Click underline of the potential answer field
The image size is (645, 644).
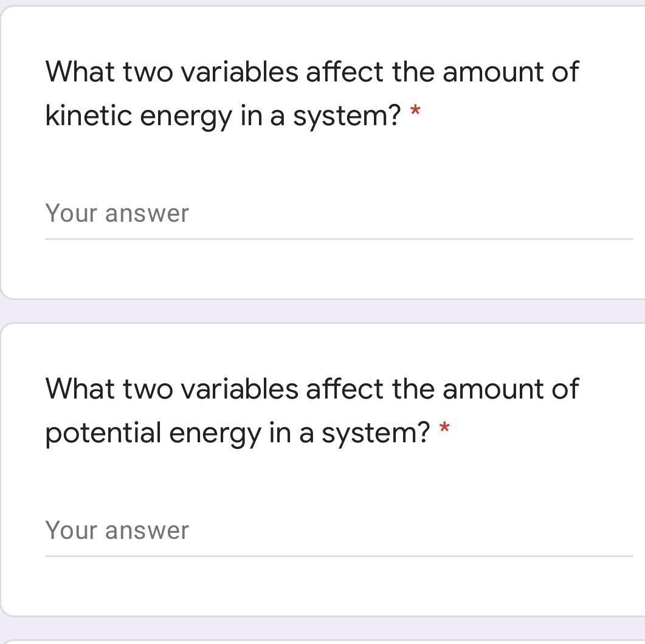pyautogui.click(x=339, y=556)
